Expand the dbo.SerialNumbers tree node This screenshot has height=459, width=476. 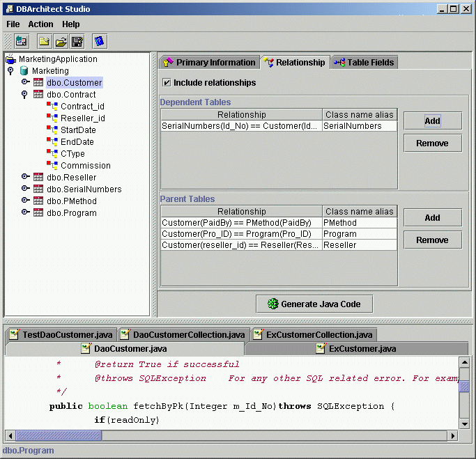coord(26,188)
